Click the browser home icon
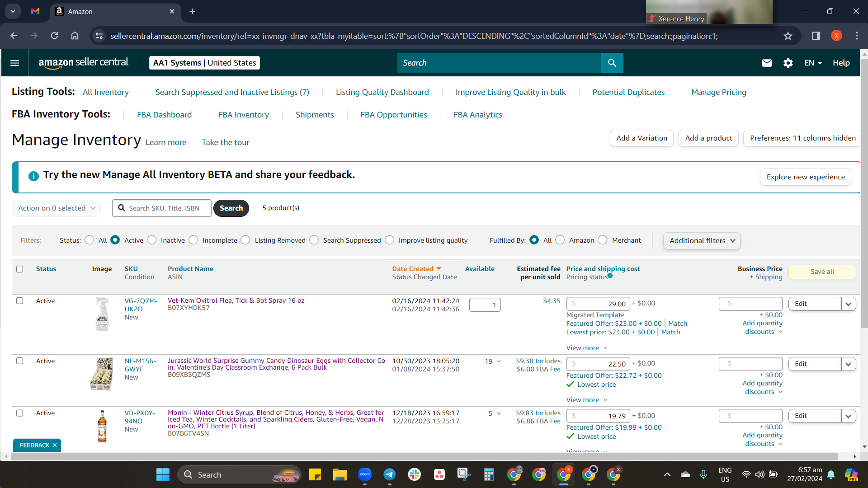This screenshot has height=488, width=868. pos(75,36)
